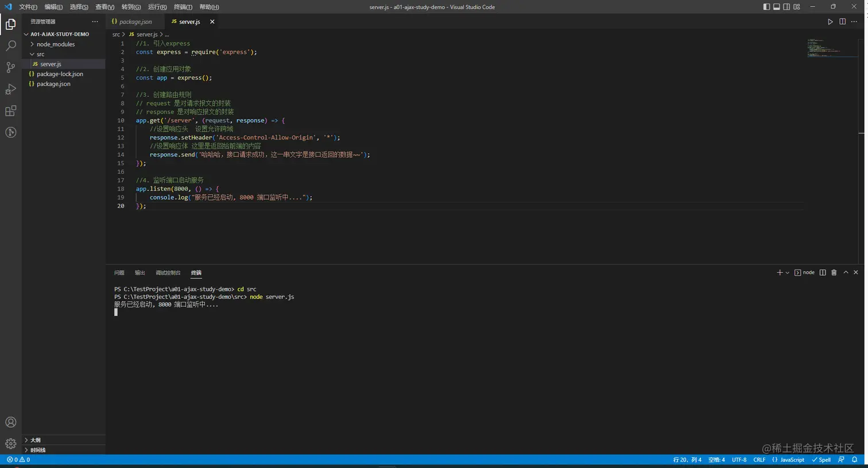The image size is (868, 468).
Task: Open editor more actions ellipsis
Action: [854, 22]
